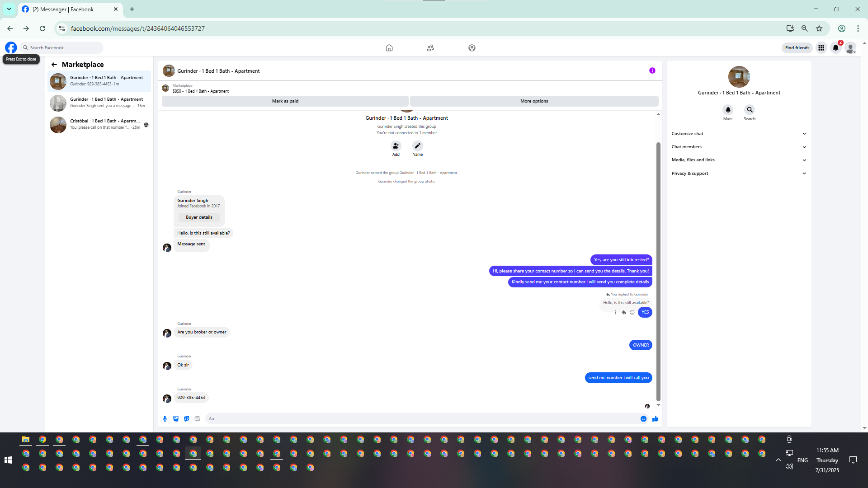Click Mark as paid button
Screen dimensions: 868x488
pos(285,101)
